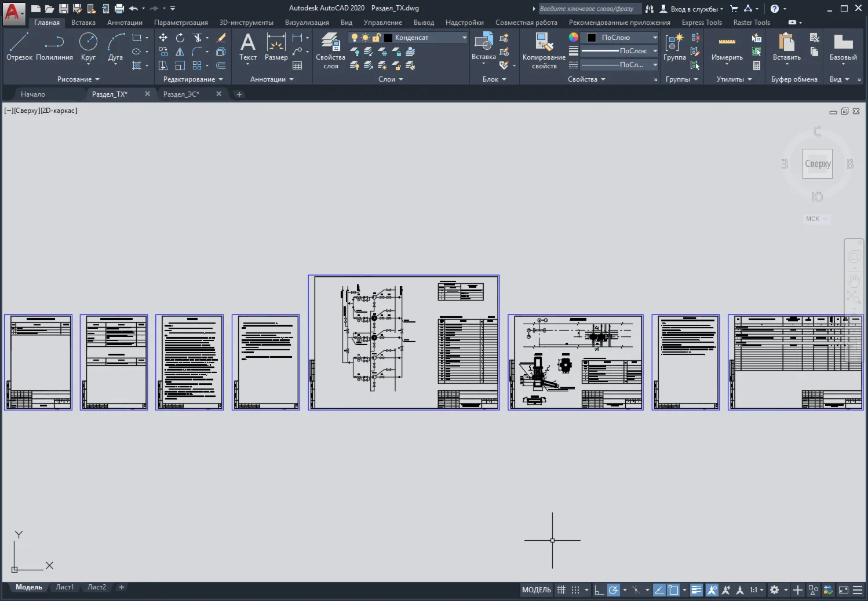
Task: Expand the Слои panel
Action: click(x=391, y=79)
